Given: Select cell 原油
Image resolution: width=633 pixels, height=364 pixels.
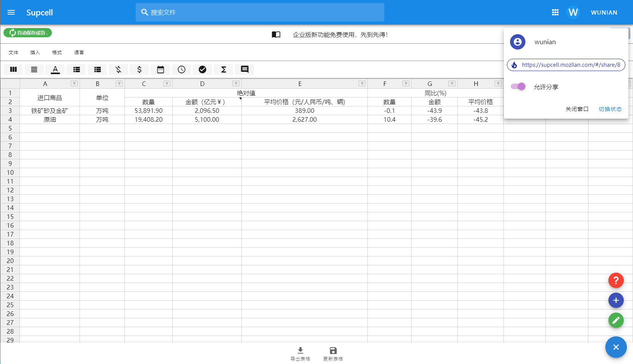Looking at the screenshot, I should 50,119.
